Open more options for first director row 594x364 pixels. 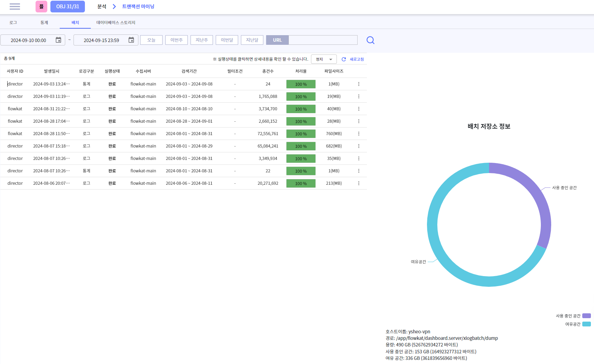[x=359, y=84]
